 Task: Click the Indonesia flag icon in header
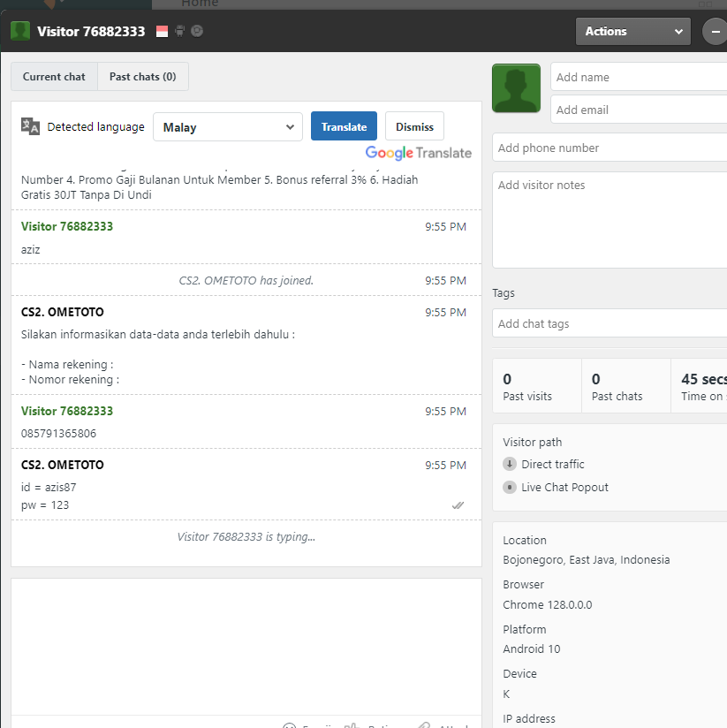pos(162,31)
